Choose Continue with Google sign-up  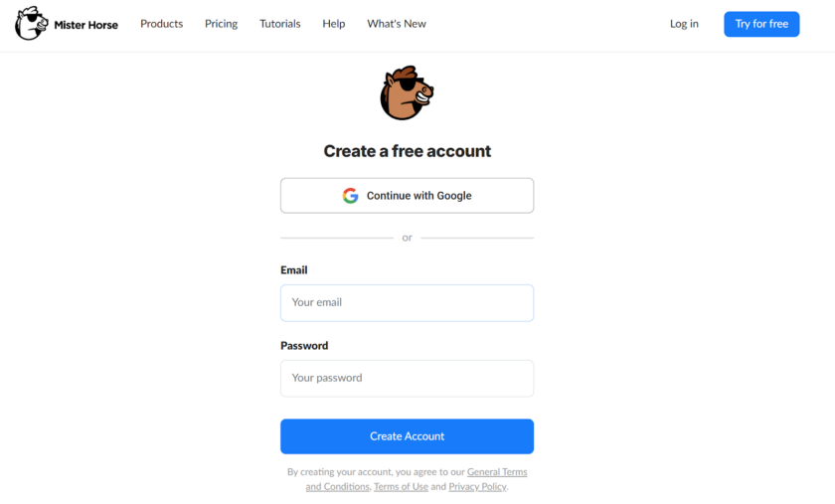[x=407, y=196]
